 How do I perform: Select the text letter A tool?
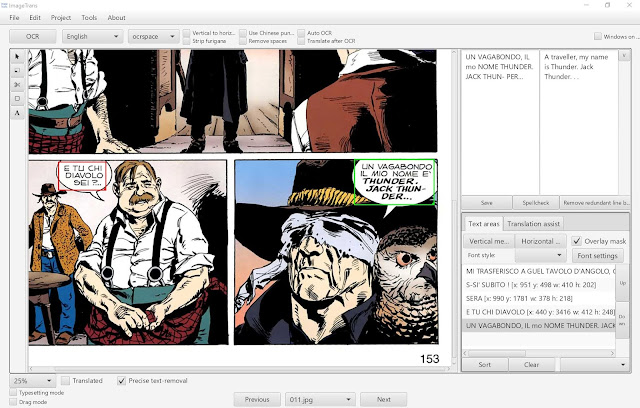click(17, 113)
